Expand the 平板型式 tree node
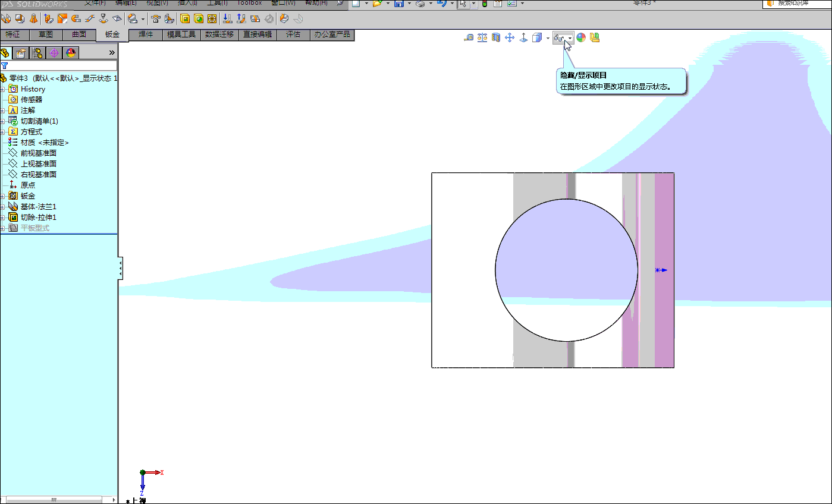Viewport: 832px width, 504px height. [3, 228]
